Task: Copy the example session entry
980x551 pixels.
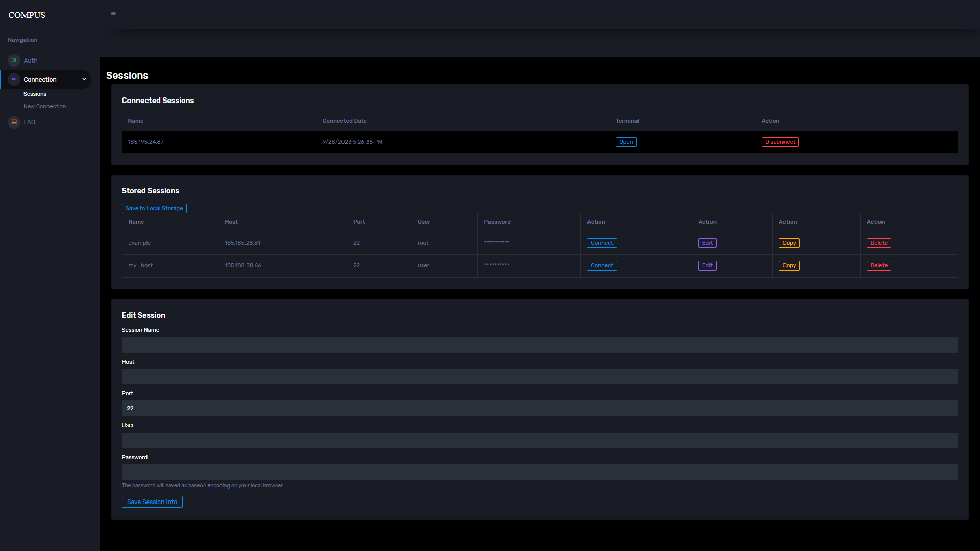Action: click(x=789, y=243)
